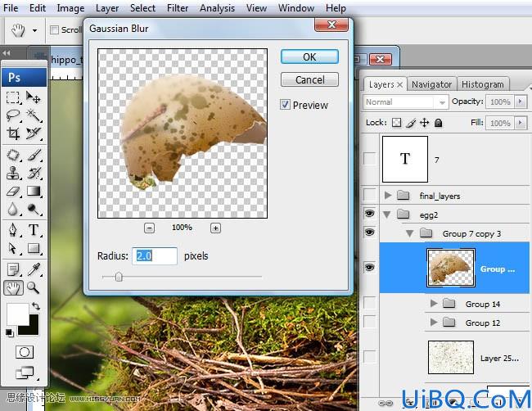This screenshot has height=411, width=532.
Task: Select the Eyedropper tool
Action: pos(34,269)
